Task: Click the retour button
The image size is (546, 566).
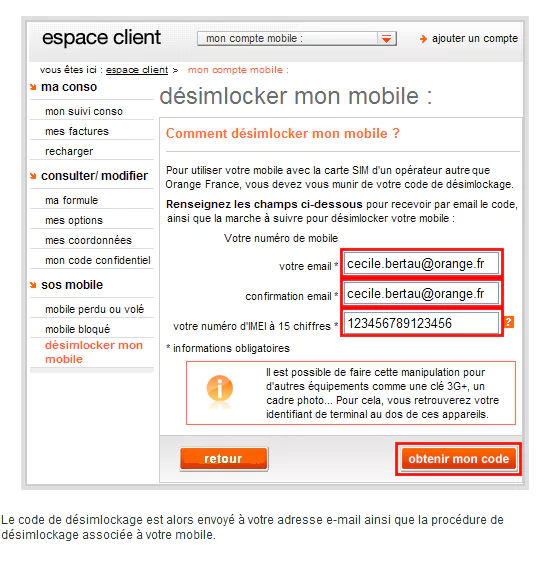Action: [x=224, y=459]
